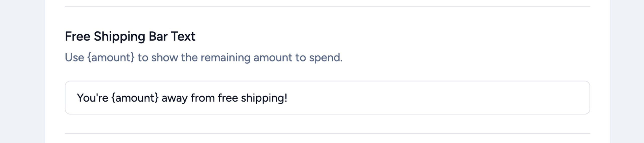This screenshot has height=143, width=644.
Task: Place cursor on 'You're' in the input
Action: pos(92,98)
